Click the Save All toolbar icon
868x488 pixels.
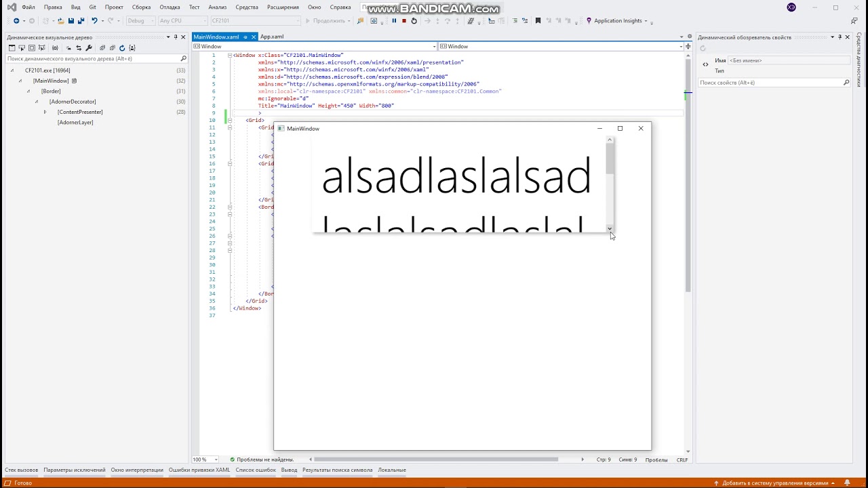coord(81,21)
